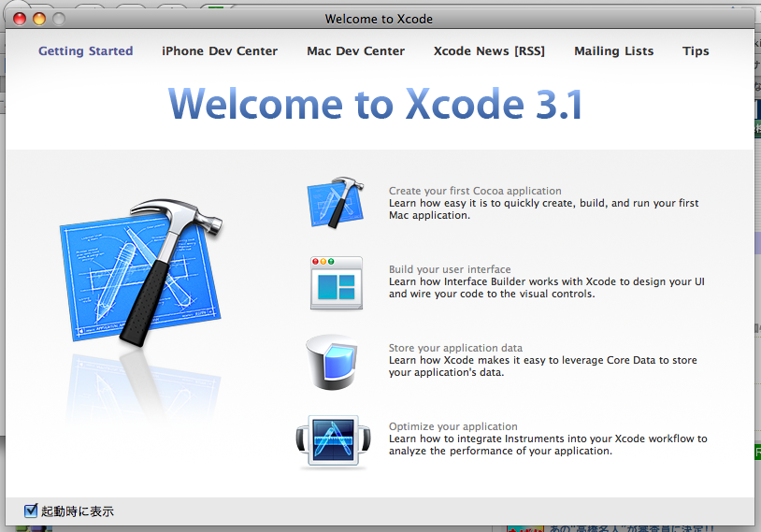Open 'Store your application data' link
This screenshot has width=761, height=532.
[x=455, y=348]
